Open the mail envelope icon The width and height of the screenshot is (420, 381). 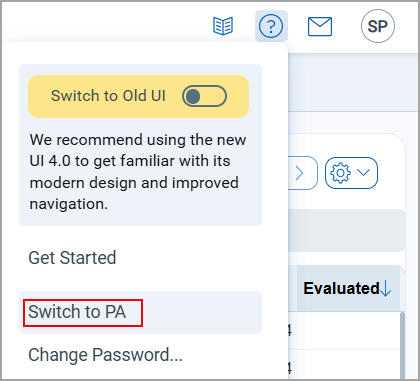click(x=320, y=26)
